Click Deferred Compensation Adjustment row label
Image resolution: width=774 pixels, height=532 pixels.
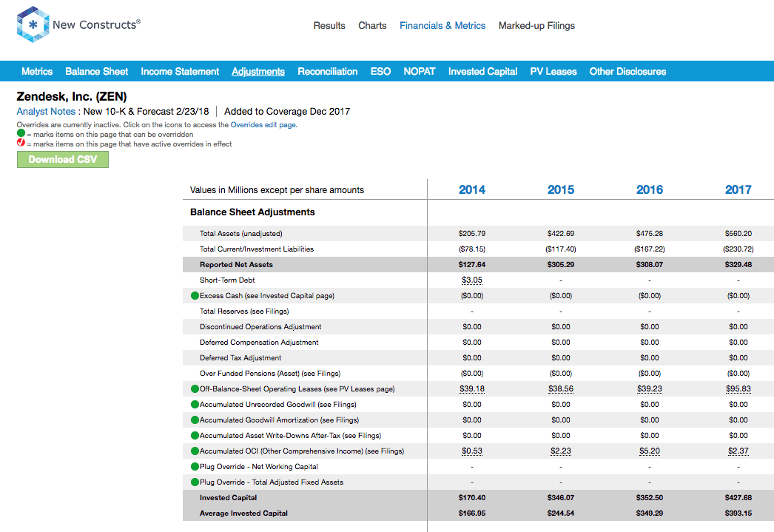tap(259, 343)
